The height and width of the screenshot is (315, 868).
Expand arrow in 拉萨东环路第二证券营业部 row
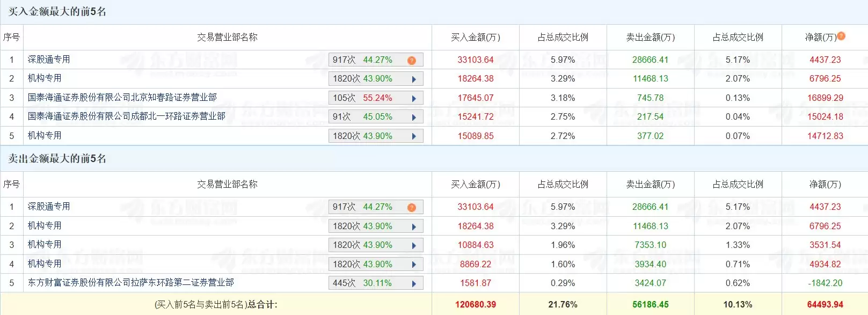414,283
